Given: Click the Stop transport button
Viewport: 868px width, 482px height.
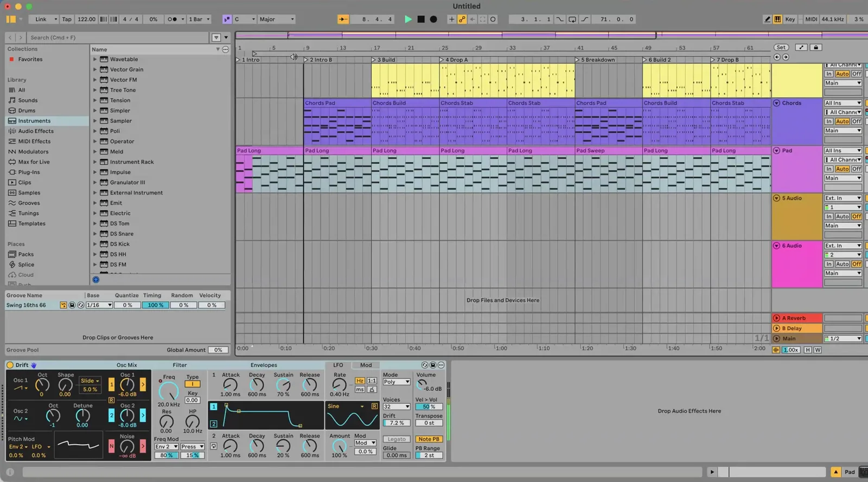Looking at the screenshot, I should pos(421,19).
